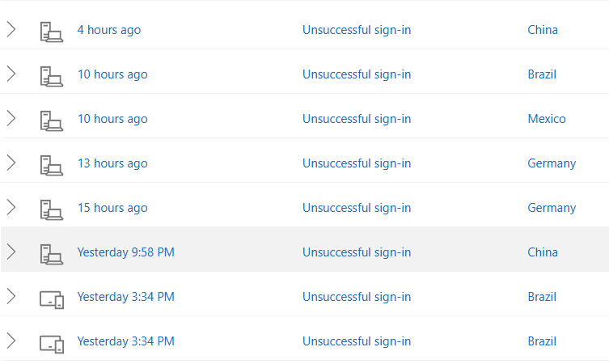Expand the 15 hours ago Germany entry
This screenshot has height=364, width=609.
pos(11,208)
